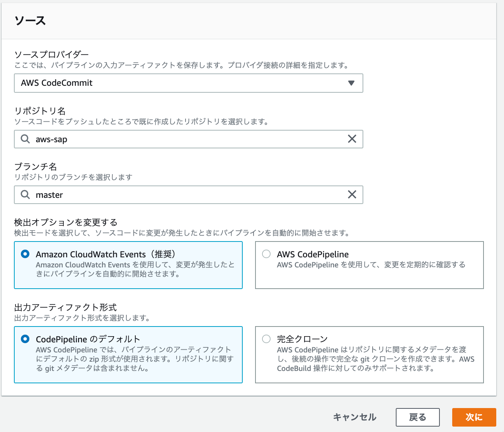Image resolution: width=504 pixels, height=432 pixels.
Task: Click the search icon in branch field
Action: pos(26,195)
